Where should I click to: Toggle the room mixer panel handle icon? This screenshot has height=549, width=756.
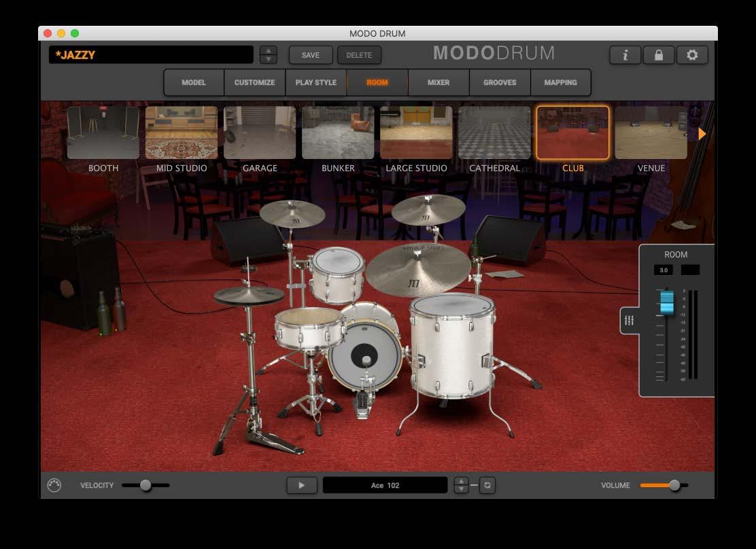tap(629, 320)
